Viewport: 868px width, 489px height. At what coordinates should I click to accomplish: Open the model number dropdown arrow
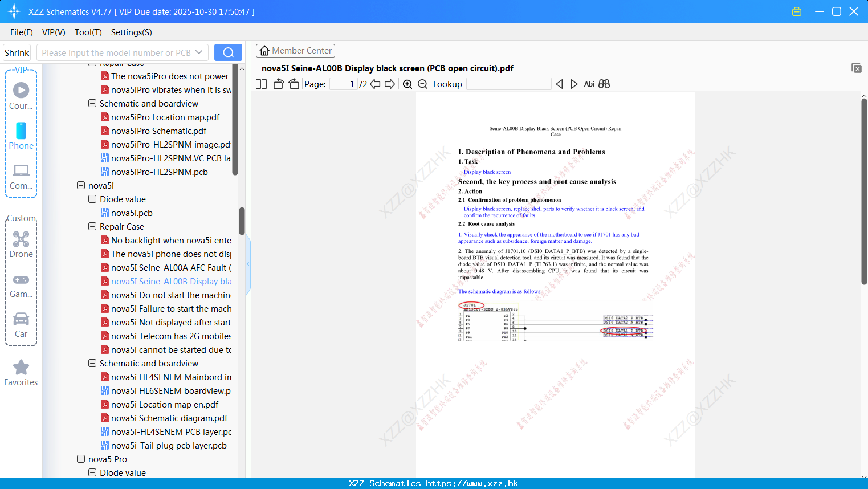(199, 52)
